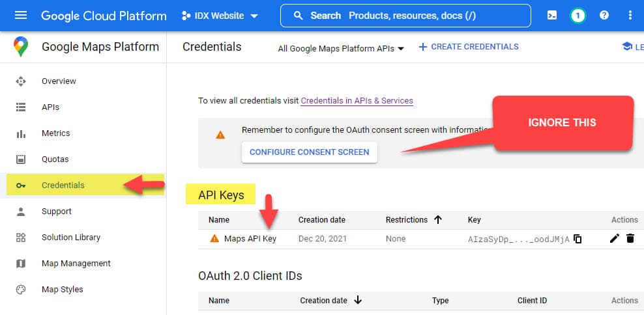Follow Credentials in APIs & Services link

click(x=357, y=101)
